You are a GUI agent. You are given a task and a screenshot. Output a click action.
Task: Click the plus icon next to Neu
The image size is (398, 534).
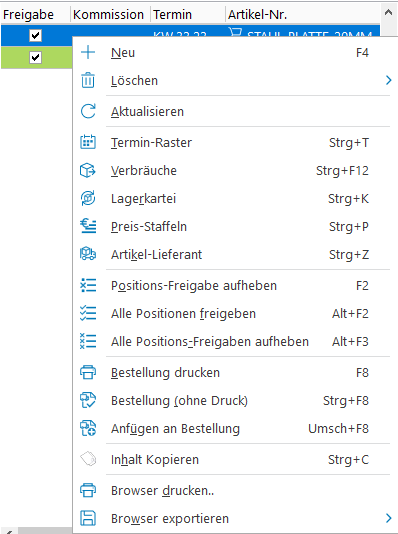[x=88, y=52]
